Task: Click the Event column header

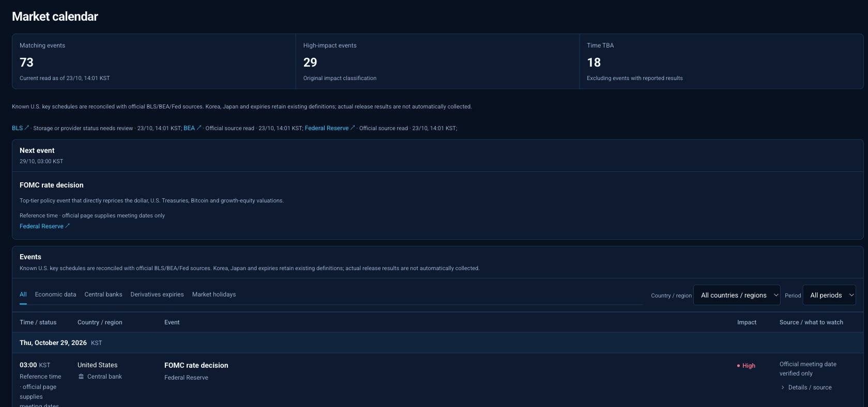Action: pyautogui.click(x=172, y=322)
